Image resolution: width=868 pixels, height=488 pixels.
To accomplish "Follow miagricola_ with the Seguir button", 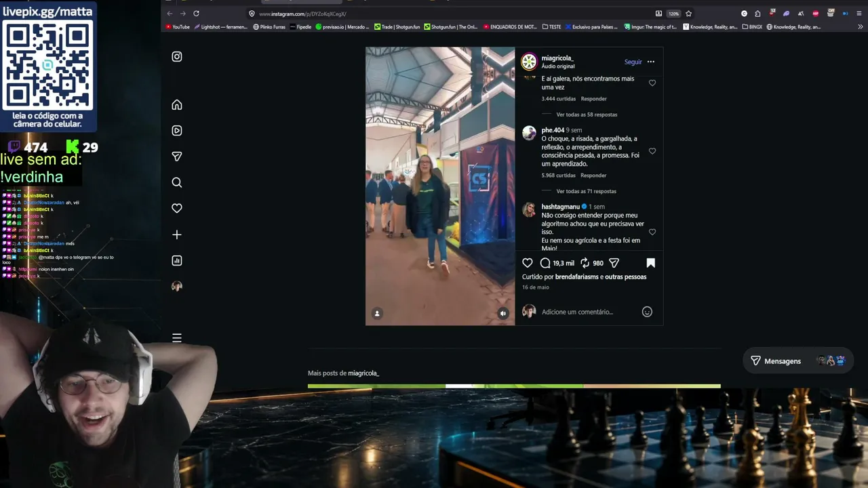I will coord(633,62).
